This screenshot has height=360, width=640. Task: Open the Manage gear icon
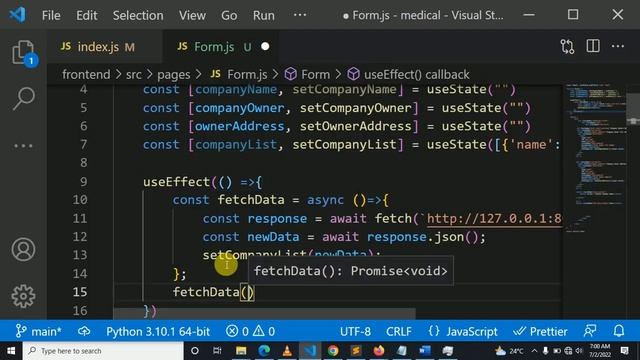tap(23, 296)
